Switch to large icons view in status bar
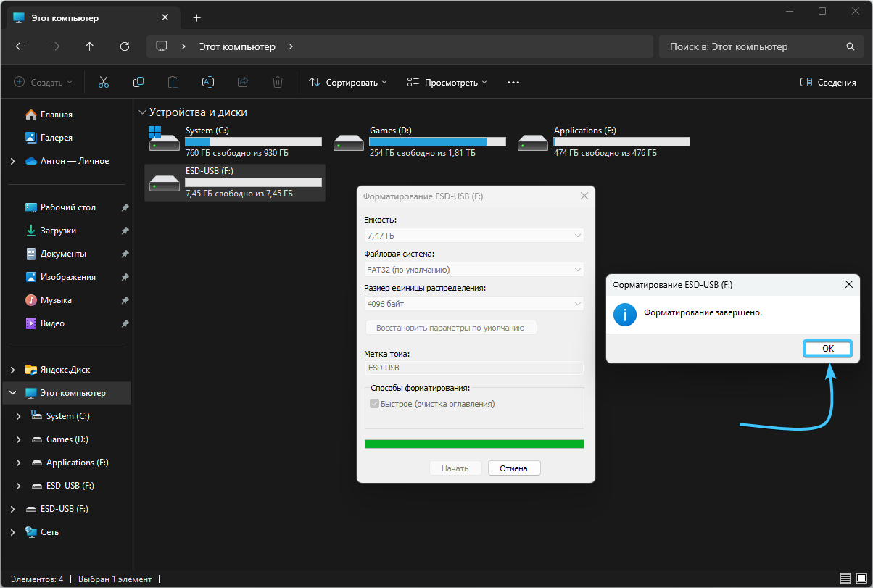This screenshot has width=873, height=588. pos(862,579)
